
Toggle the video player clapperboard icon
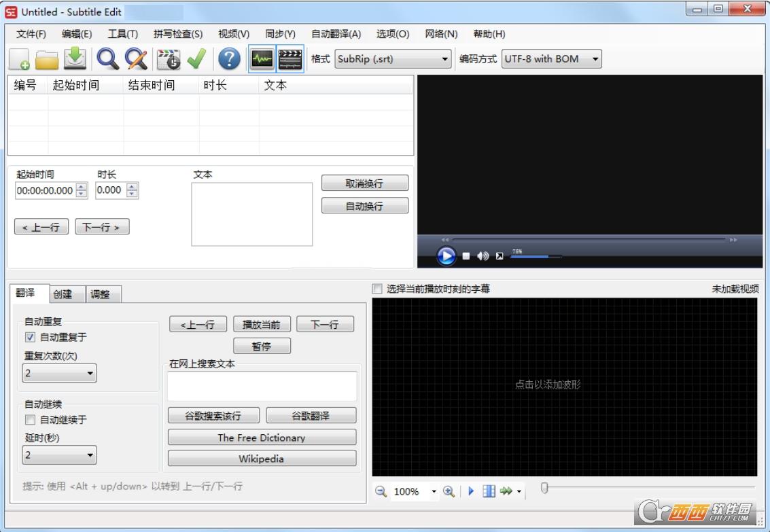[x=290, y=59]
